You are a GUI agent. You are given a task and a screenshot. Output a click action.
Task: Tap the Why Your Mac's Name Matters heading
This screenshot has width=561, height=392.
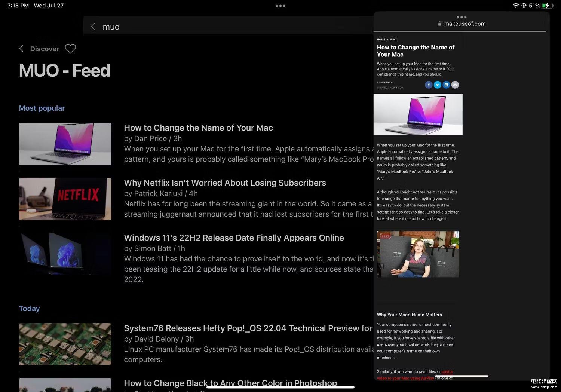(410, 315)
